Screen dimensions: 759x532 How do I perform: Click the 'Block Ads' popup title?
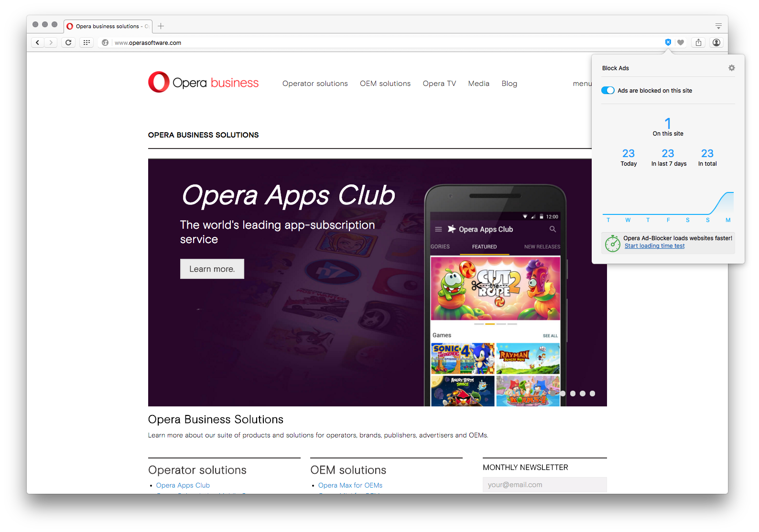tap(616, 68)
